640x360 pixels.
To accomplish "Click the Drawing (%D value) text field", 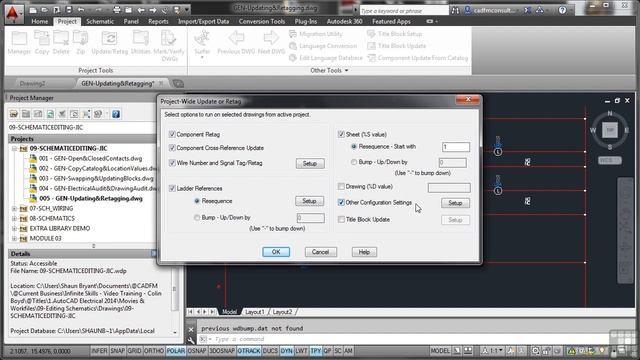I will [x=449, y=187].
